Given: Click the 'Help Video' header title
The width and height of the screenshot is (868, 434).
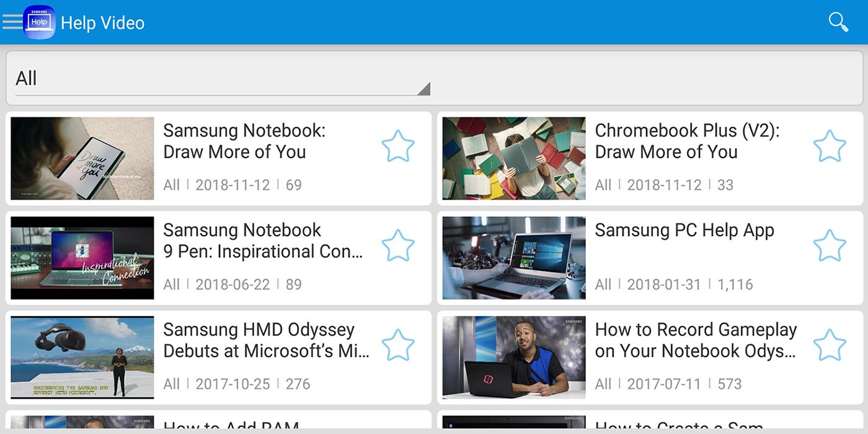Looking at the screenshot, I should (x=102, y=23).
